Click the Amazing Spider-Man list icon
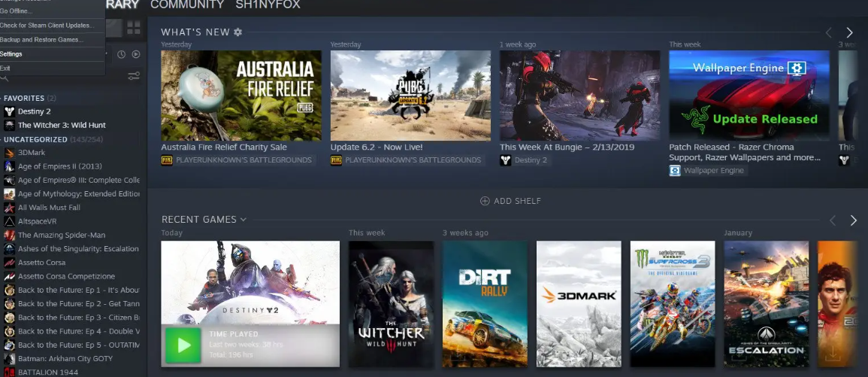Viewport: 868px width, 377px height. (x=10, y=235)
